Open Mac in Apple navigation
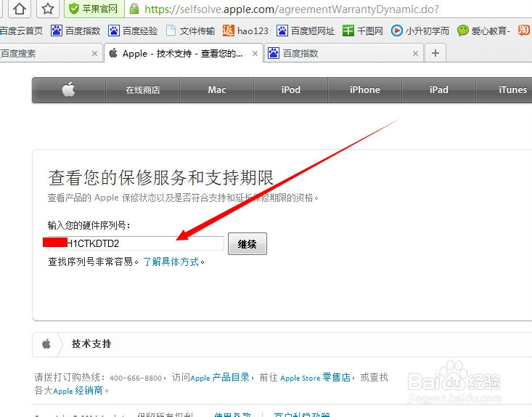 click(x=217, y=89)
